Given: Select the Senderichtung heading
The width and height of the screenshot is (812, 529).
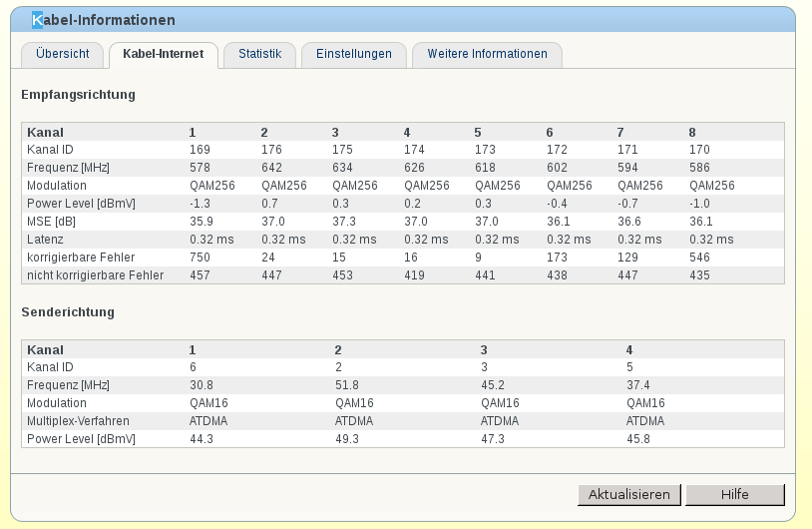Looking at the screenshot, I should [68, 312].
